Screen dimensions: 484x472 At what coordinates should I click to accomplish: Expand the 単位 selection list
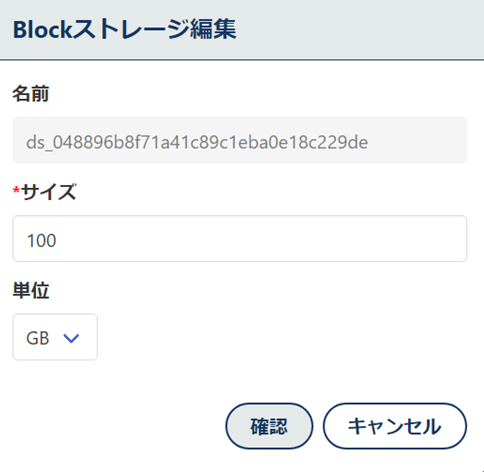(55, 337)
